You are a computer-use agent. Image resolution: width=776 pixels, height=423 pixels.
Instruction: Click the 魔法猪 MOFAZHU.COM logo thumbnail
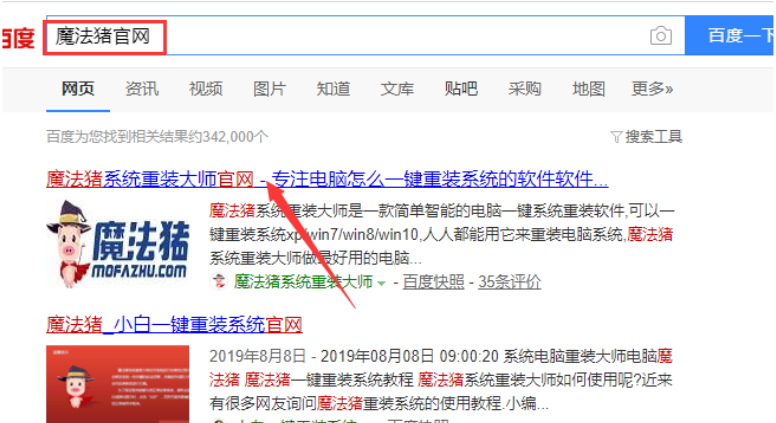tap(116, 243)
